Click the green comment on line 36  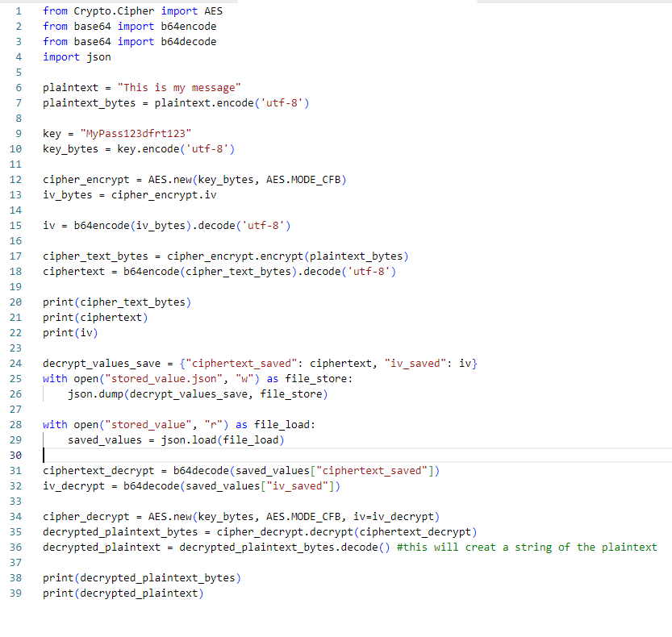click(527, 547)
